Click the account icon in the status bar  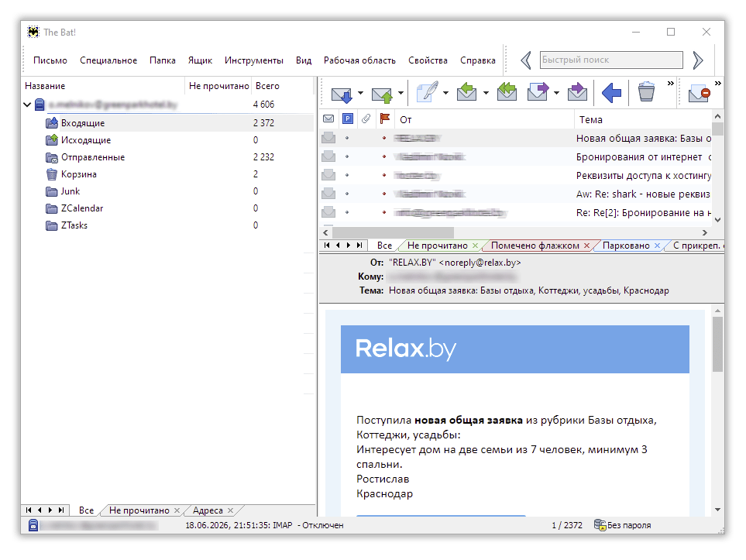[x=33, y=525]
